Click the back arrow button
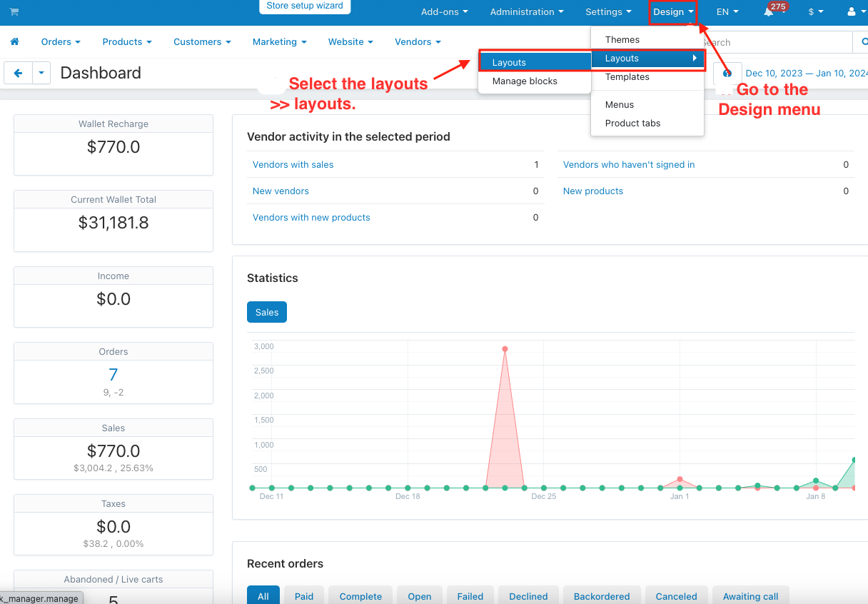The image size is (868, 604). (x=18, y=73)
